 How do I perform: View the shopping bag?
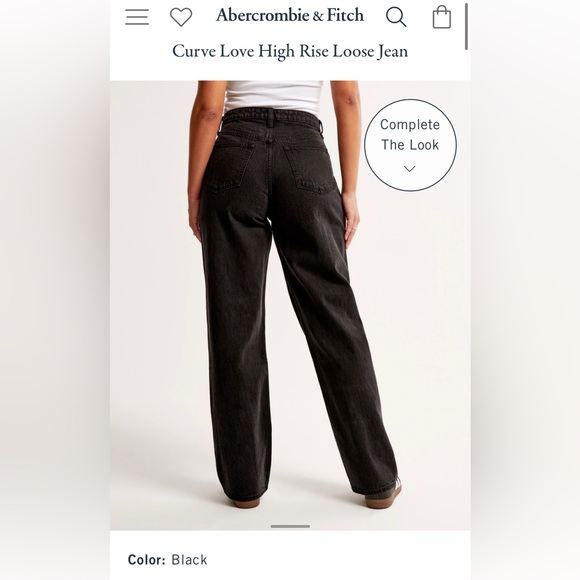coord(442,17)
